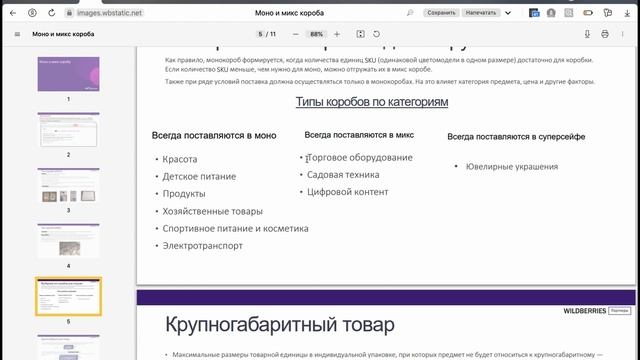Open browser downloads arrow icon
The width and height of the screenshot is (640, 360).
click(x=627, y=13)
